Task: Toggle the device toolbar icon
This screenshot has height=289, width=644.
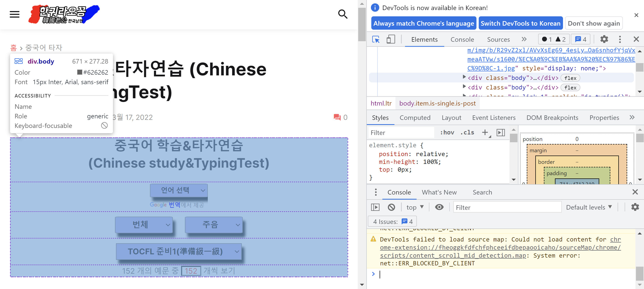Action: point(390,39)
